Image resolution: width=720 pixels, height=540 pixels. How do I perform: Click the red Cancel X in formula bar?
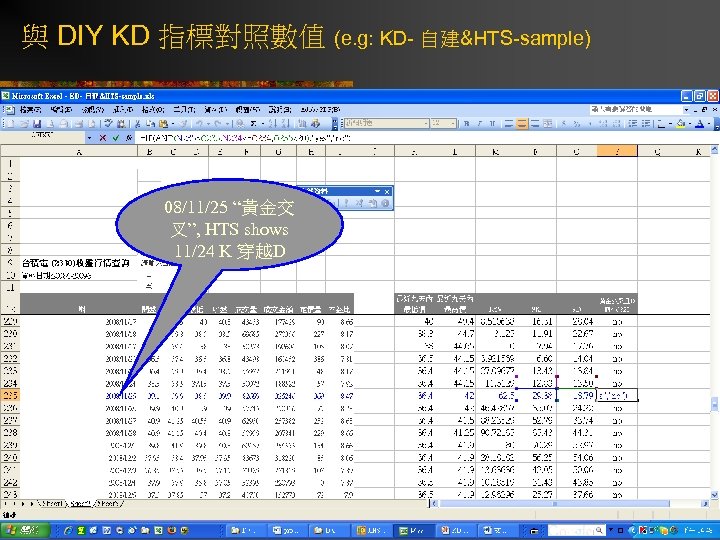pyautogui.click(x=102, y=138)
